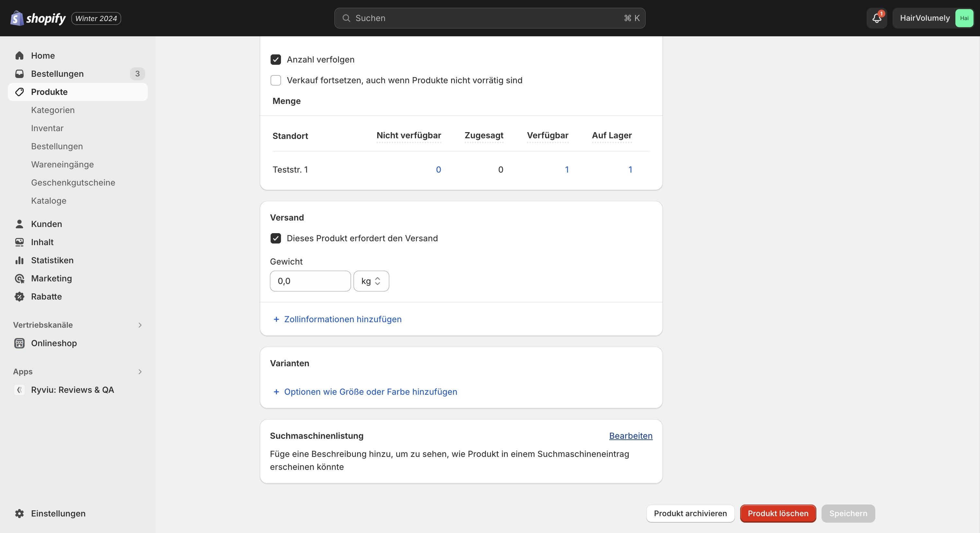Click Zollinformationen hinzufügen link

tap(343, 319)
